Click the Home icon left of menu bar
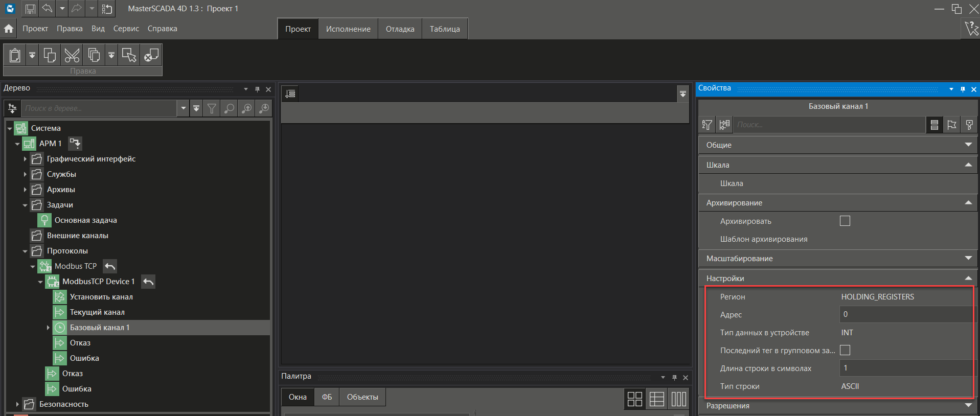 point(9,29)
